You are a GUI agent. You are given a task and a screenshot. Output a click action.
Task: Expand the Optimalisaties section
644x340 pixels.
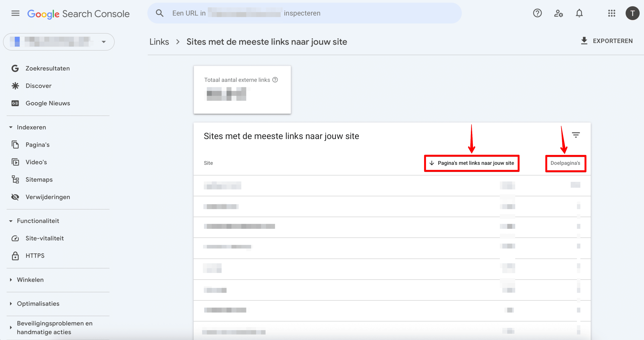click(11, 304)
